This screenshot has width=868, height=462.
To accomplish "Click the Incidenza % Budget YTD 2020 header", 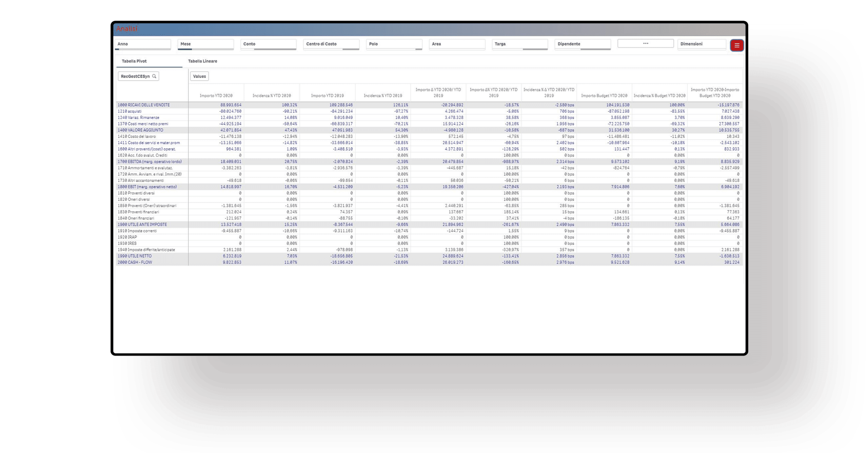I will click(x=659, y=96).
